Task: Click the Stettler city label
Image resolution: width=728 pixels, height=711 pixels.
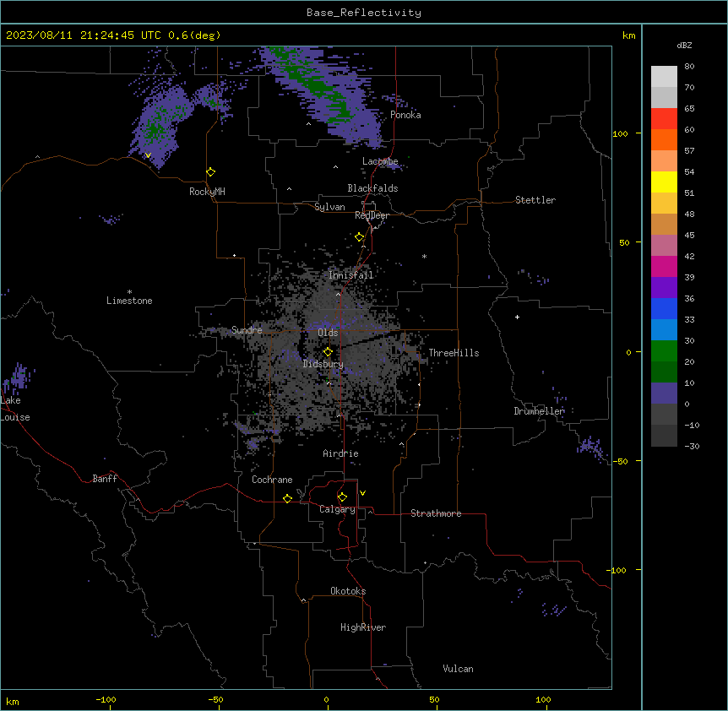Action: click(535, 200)
